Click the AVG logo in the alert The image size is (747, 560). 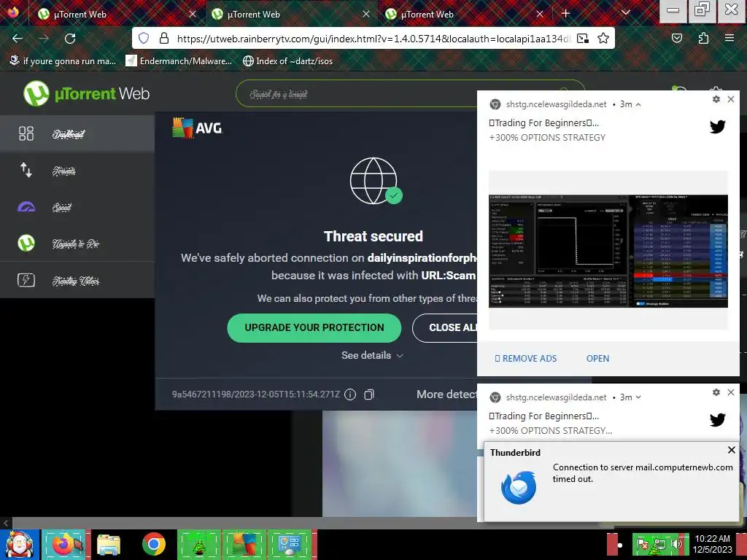pos(197,128)
